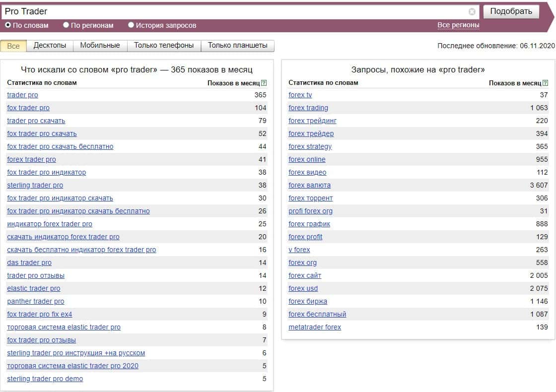The width and height of the screenshot is (556, 392).
Task: Follow the 'forex trading' similar query link
Action: point(308,108)
